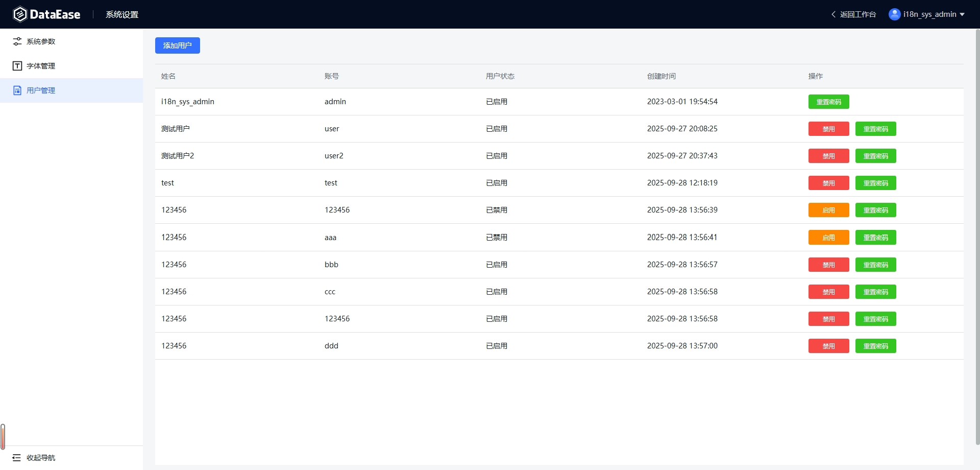Click the blue user avatar icon

point(894,14)
